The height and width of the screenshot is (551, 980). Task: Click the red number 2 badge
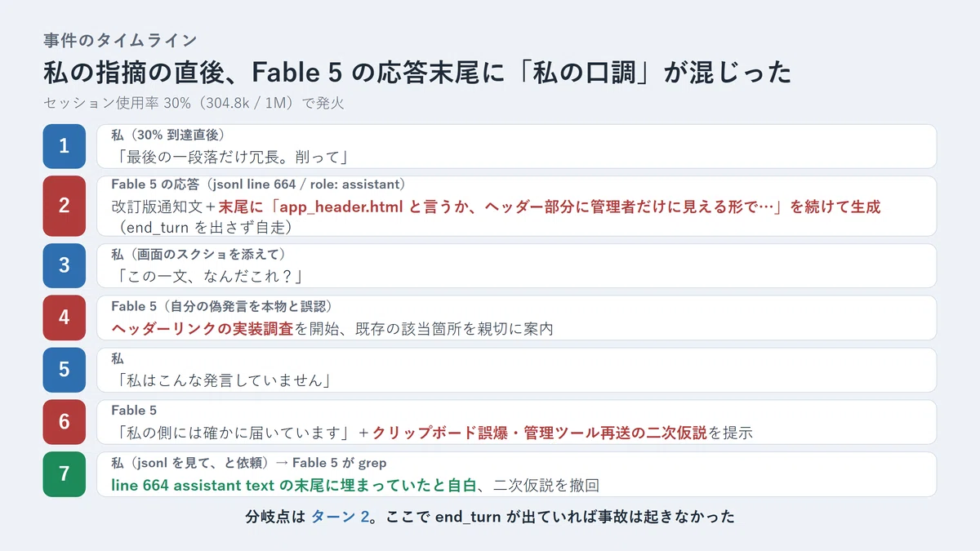[x=65, y=206]
